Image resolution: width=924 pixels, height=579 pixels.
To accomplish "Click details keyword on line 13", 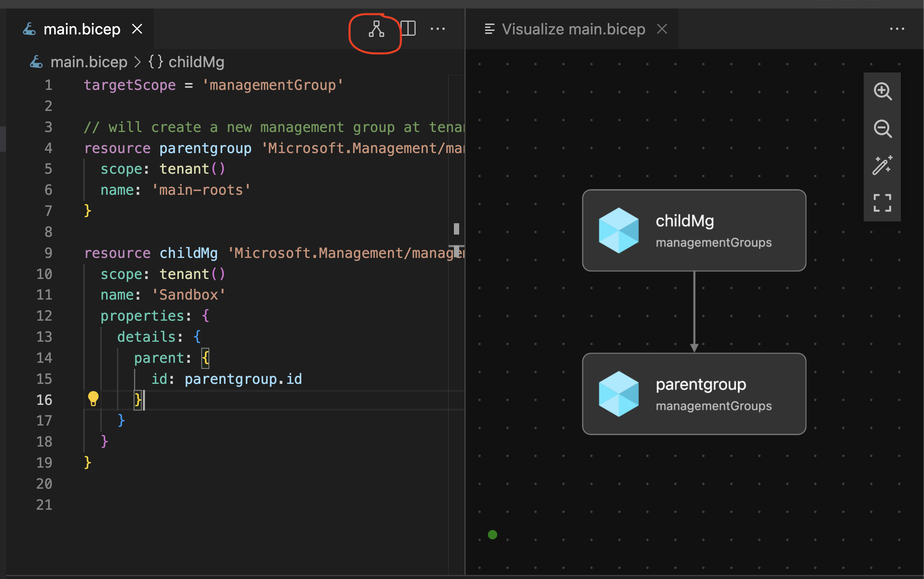I will tap(147, 337).
